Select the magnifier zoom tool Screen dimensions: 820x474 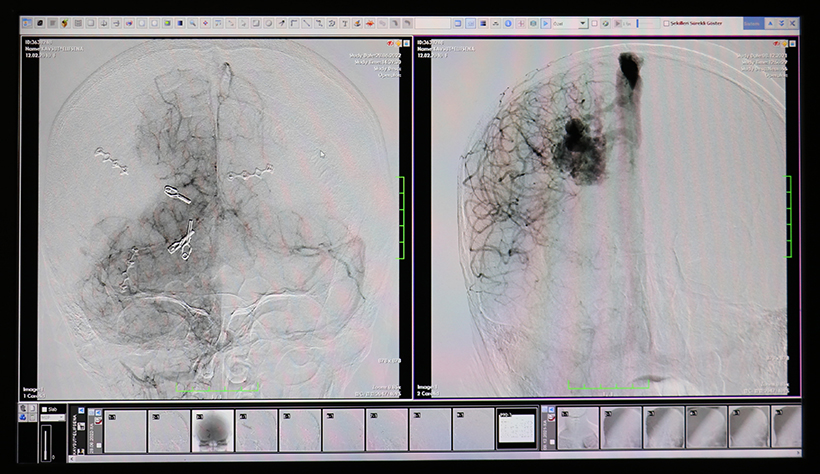click(x=192, y=24)
